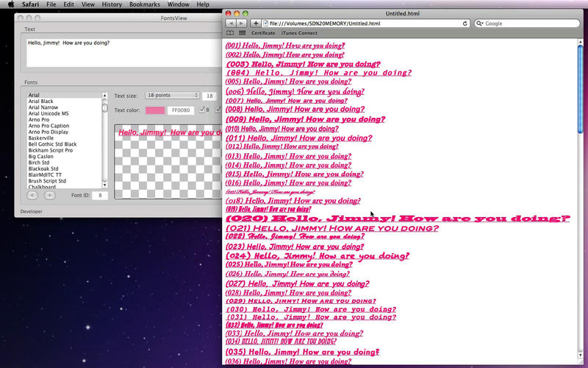Screen dimensions: 588x368
Task: Open the Text size dropdown
Action: [173, 95]
